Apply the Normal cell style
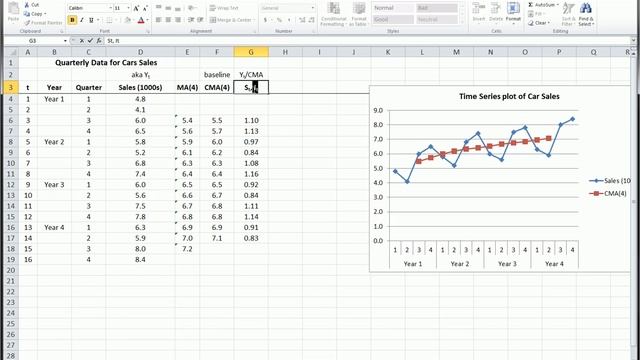Image resolution: width=640 pixels, height=360 pixels. click(392, 8)
